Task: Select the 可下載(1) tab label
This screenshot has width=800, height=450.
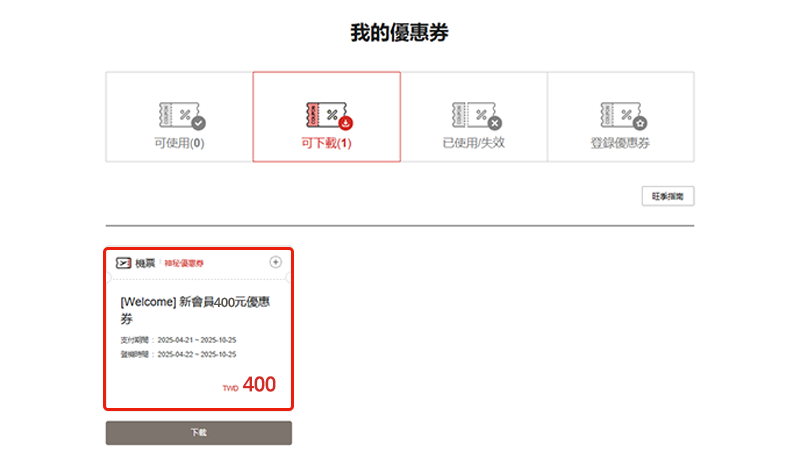Action: click(327, 142)
